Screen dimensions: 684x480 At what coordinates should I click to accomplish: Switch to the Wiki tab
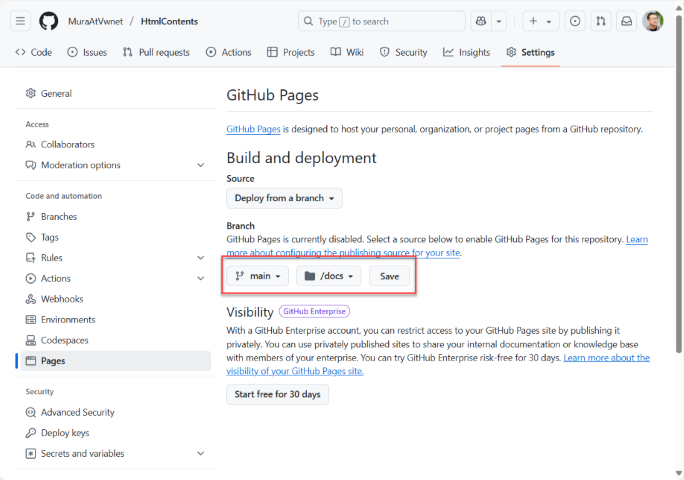point(347,52)
